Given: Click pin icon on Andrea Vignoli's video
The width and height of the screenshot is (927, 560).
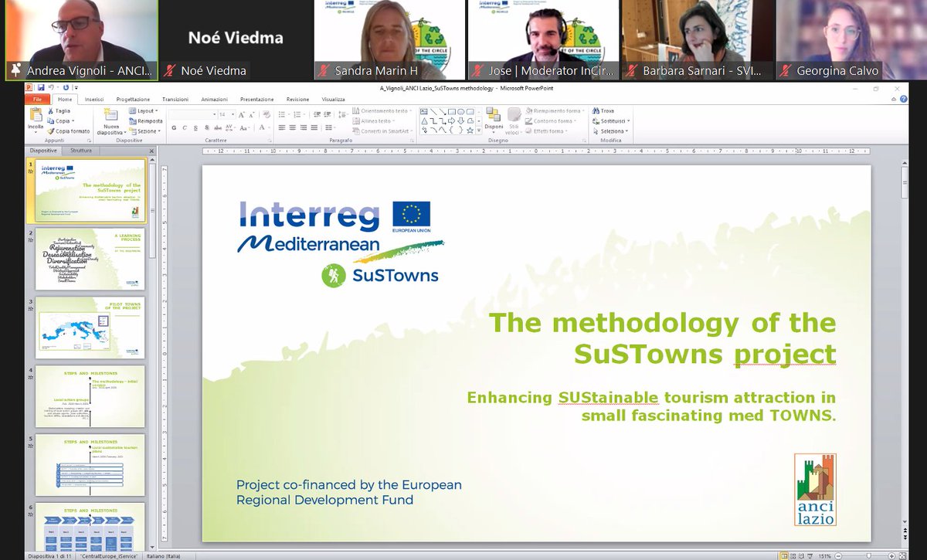Looking at the screenshot, I should click(x=15, y=70).
